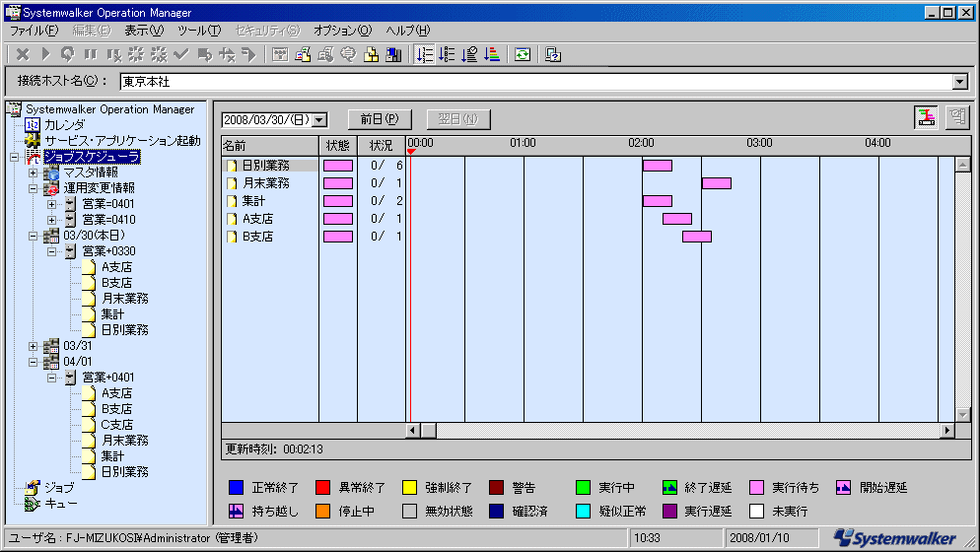Click the 月末業務 pink Gantt bar

click(x=716, y=183)
